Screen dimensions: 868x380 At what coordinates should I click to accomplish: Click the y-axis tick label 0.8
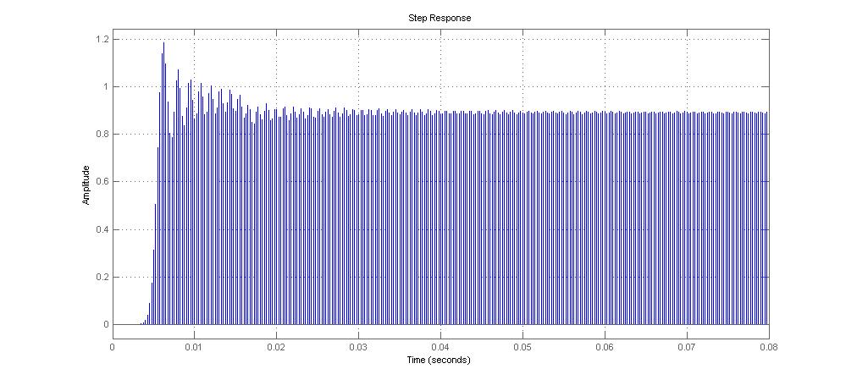tap(102, 135)
